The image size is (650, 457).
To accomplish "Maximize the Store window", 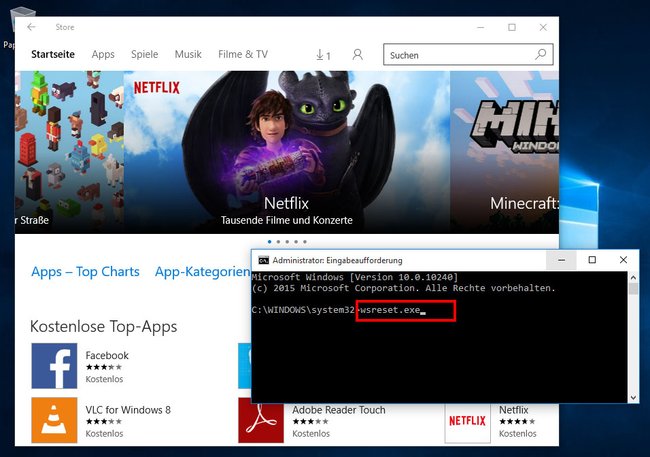I will pyautogui.click(x=512, y=27).
